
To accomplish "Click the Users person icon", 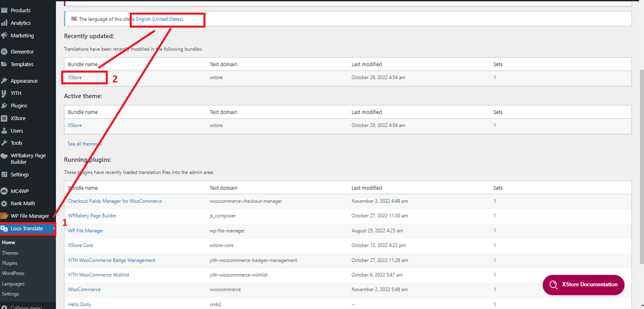I will (5, 130).
